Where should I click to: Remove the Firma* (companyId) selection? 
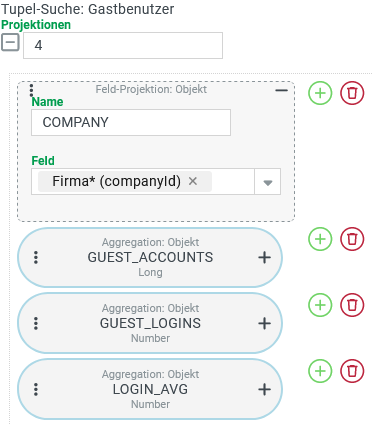tap(193, 181)
